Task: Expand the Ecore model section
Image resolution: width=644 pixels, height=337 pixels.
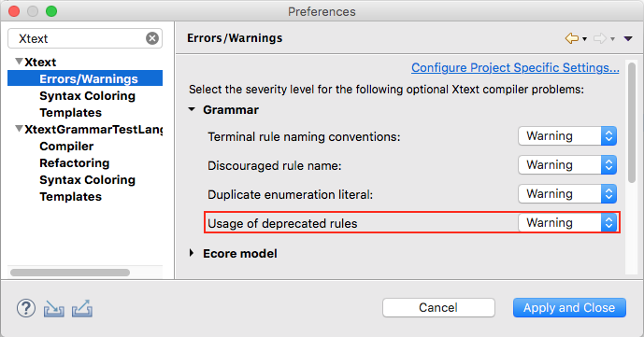Action: 192,253
